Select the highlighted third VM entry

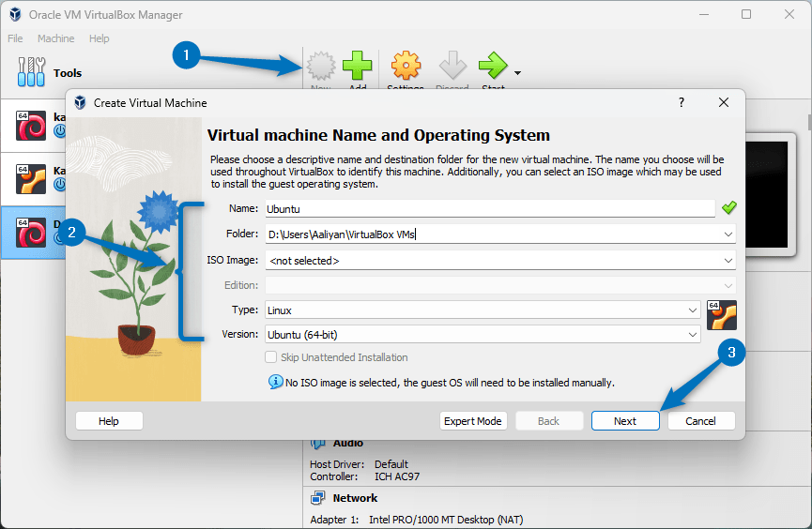pyautogui.click(x=34, y=233)
